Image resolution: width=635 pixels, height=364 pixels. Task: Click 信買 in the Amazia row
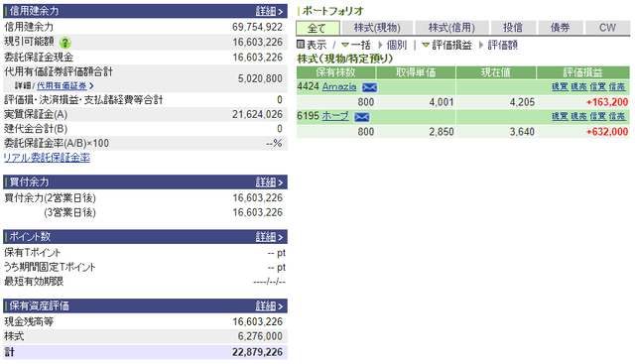click(597, 86)
